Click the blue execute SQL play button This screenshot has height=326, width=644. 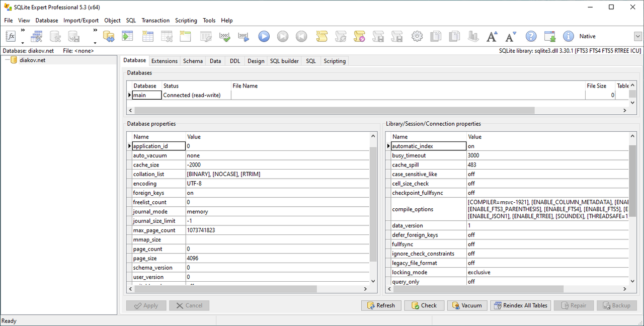[264, 36]
